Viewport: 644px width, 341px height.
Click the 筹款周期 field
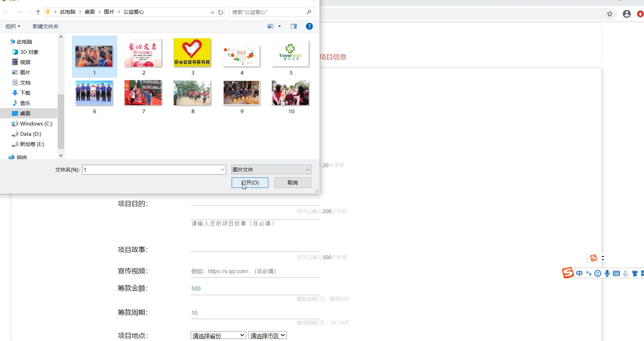pyautogui.click(x=255, y=313)
